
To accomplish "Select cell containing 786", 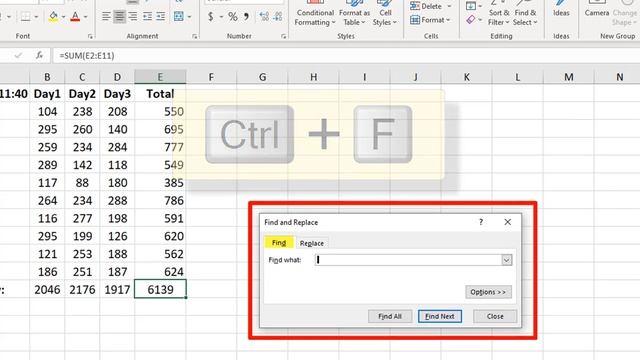I will (160, 200).
